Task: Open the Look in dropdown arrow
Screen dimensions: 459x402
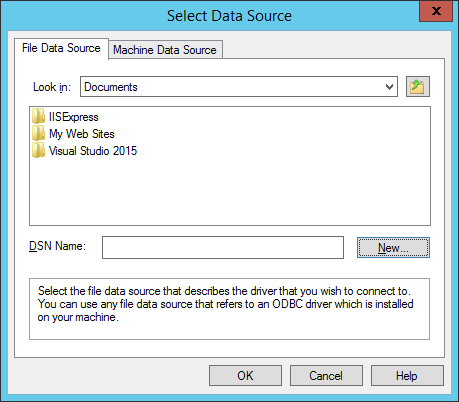Action: [x=389, y=87]
